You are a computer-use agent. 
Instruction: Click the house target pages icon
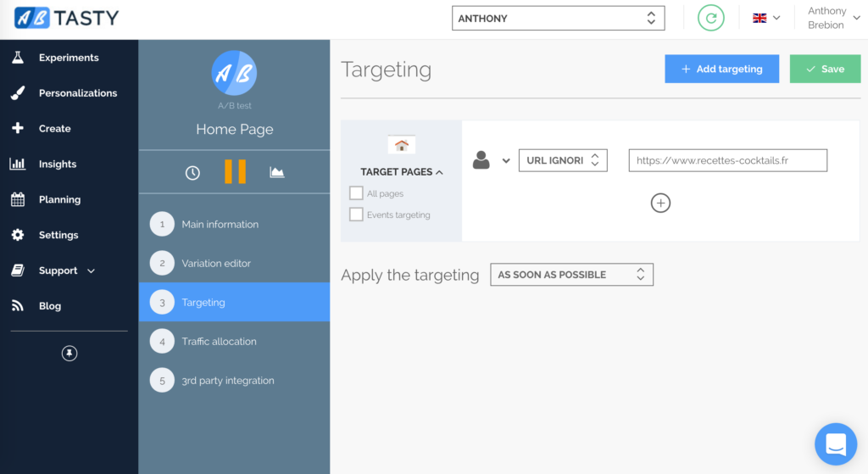click(401, 145)
